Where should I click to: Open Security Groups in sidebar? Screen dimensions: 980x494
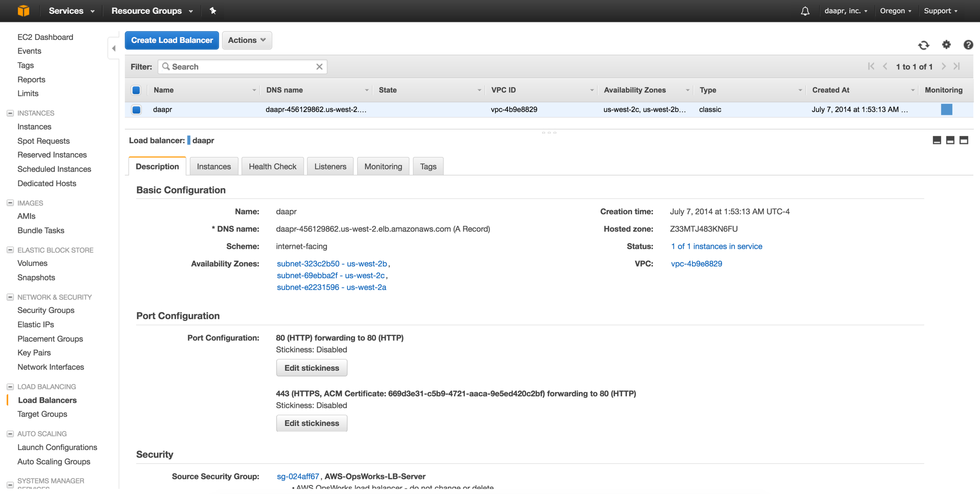click(46, 310)
